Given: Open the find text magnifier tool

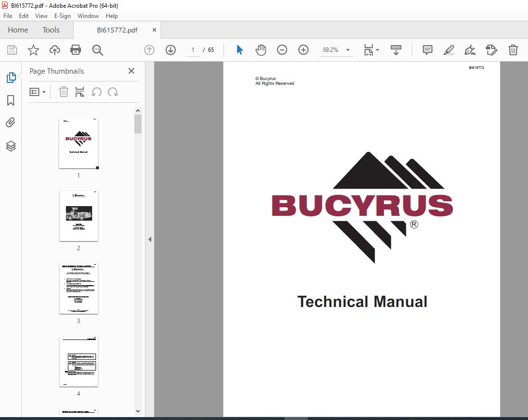Looking at the screenshot, I should click(97, 50).
